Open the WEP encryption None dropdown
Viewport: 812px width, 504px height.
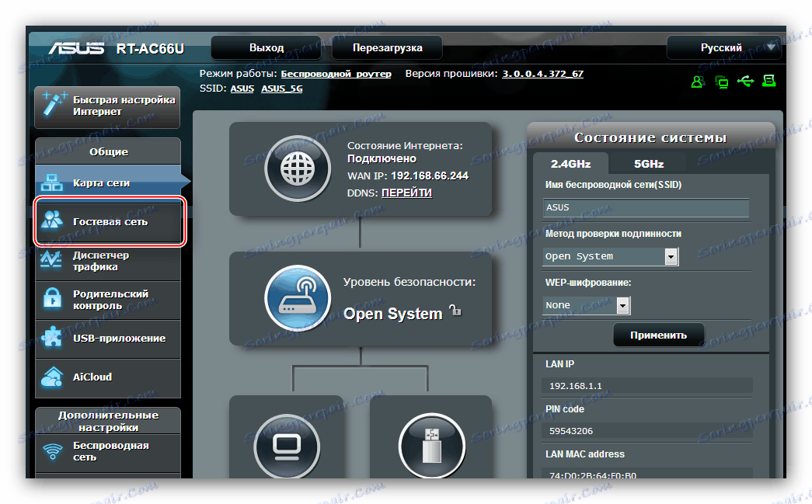click(x=586, y=305)
